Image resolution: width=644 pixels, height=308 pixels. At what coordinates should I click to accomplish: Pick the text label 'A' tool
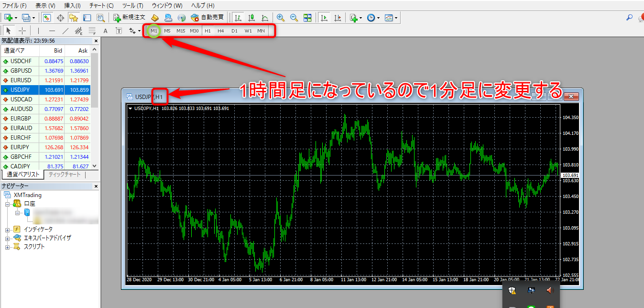(x=105, y=31)
